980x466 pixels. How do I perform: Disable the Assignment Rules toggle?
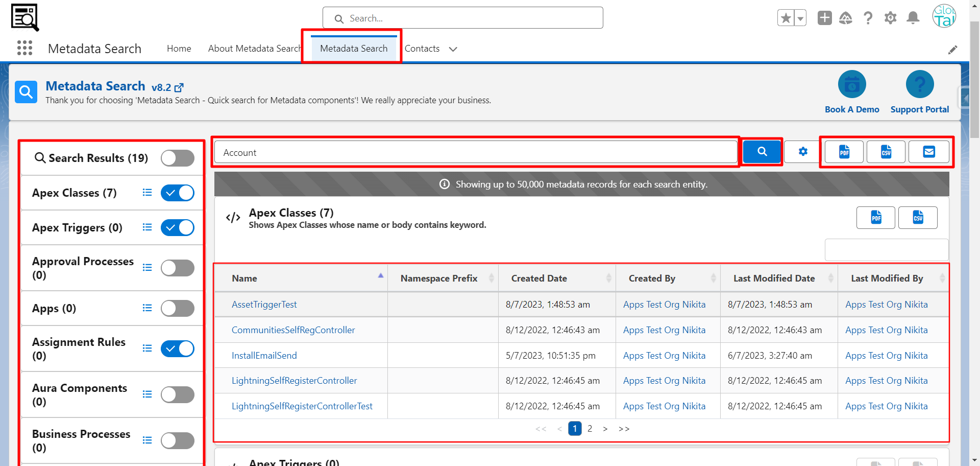point(178,348)
